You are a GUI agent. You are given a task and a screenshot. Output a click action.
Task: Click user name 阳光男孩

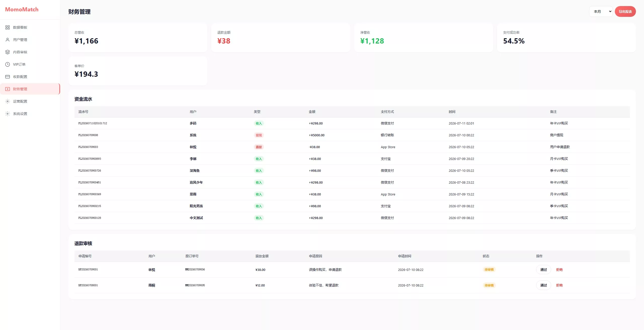coord(196,206)
